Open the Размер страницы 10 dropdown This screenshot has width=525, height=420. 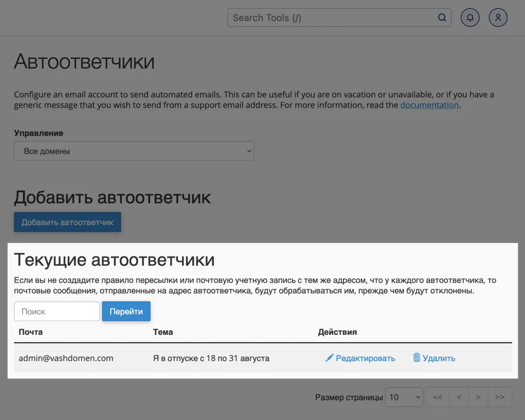coord(404,397)
